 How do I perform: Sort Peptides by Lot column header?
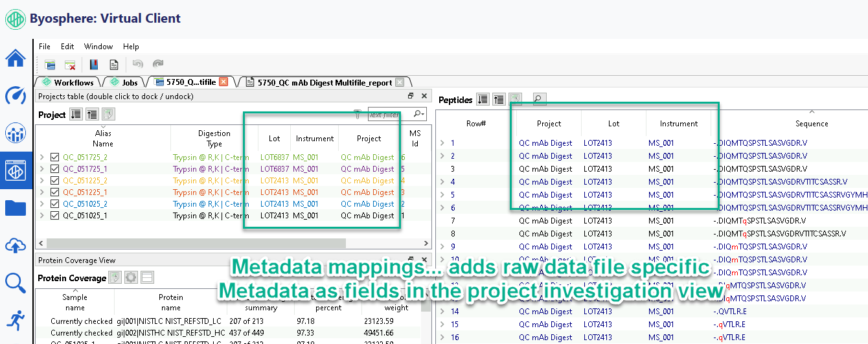613,124
